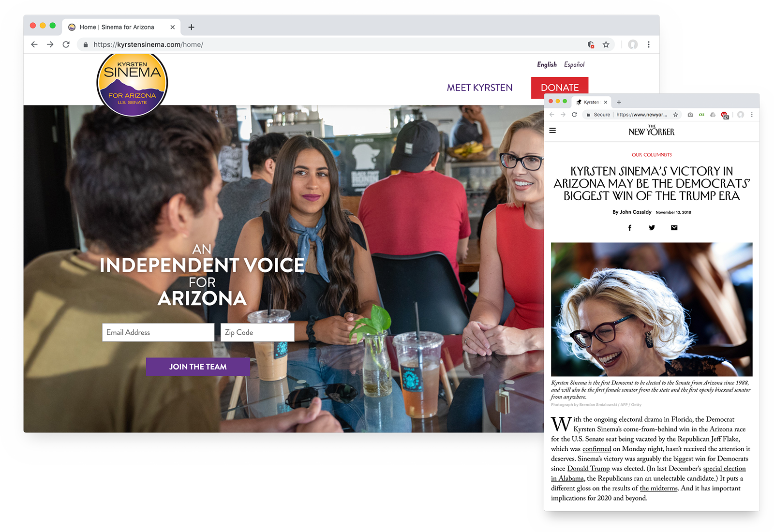Open the Our Columnists section link
Screen dimensions: 774x532
pos(652,155)
